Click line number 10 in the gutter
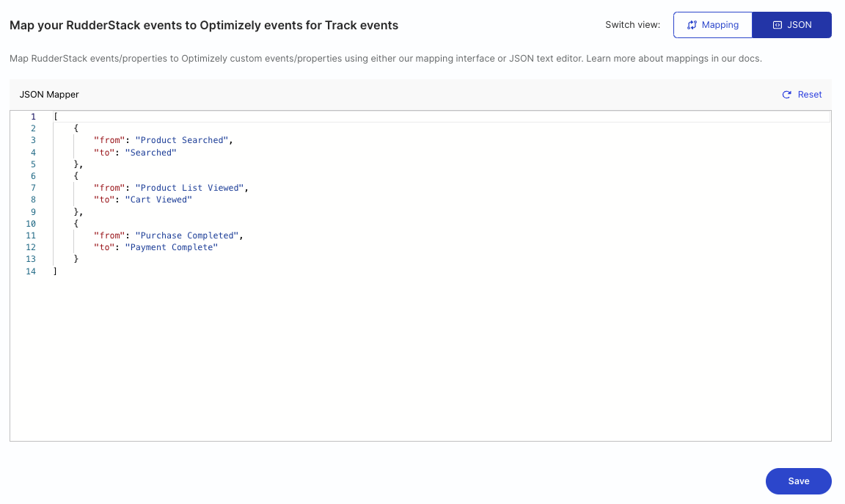The width and height of the screenshot is (845, 504). click(x=31, y=224)
